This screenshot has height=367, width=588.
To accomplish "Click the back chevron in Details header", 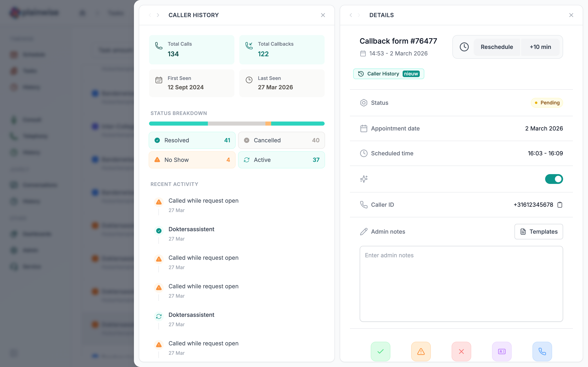I will tap(351, 15).
